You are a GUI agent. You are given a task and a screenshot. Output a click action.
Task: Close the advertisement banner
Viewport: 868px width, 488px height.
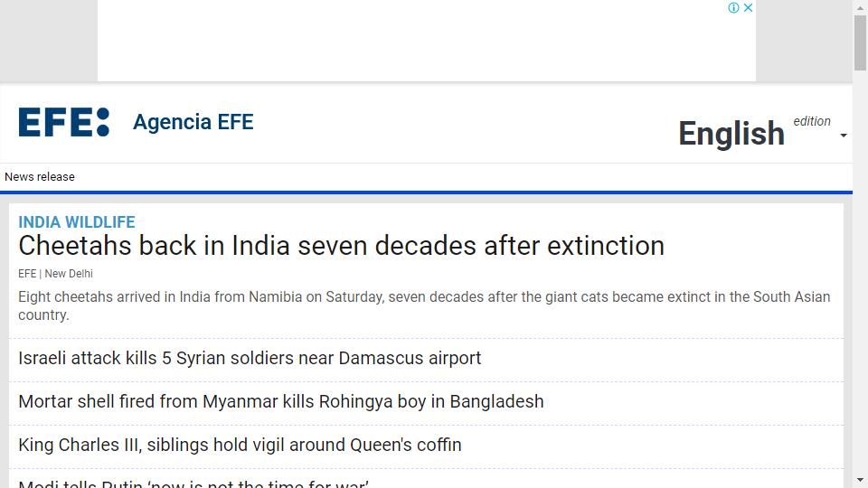[x=748, y=8]
